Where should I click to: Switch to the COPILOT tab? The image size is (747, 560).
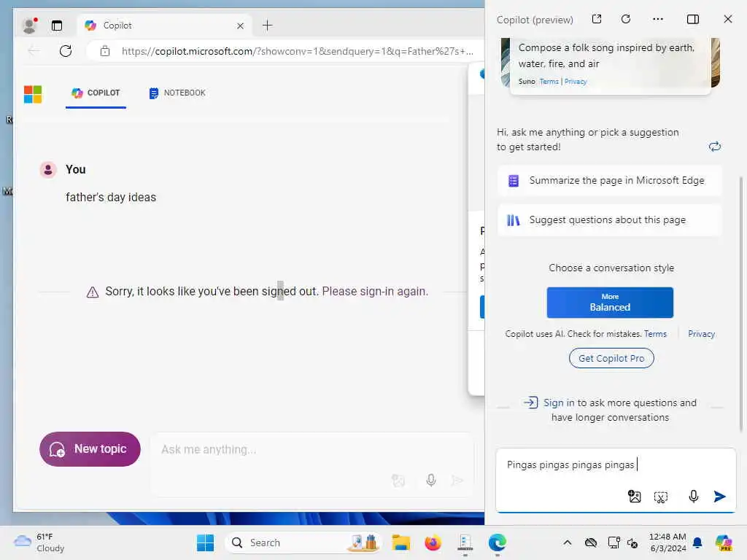click(x=96, y=93)
